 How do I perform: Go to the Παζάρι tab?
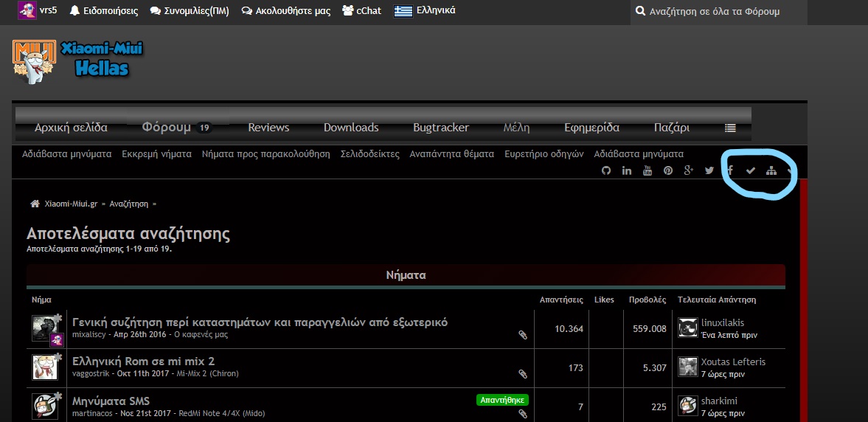tap(672, 128)
